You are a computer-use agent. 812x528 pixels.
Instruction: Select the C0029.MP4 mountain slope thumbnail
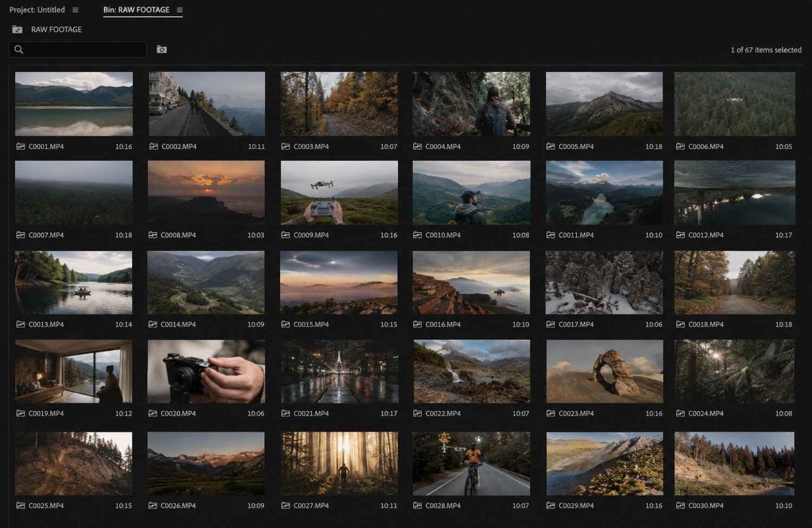pos(605,464)
